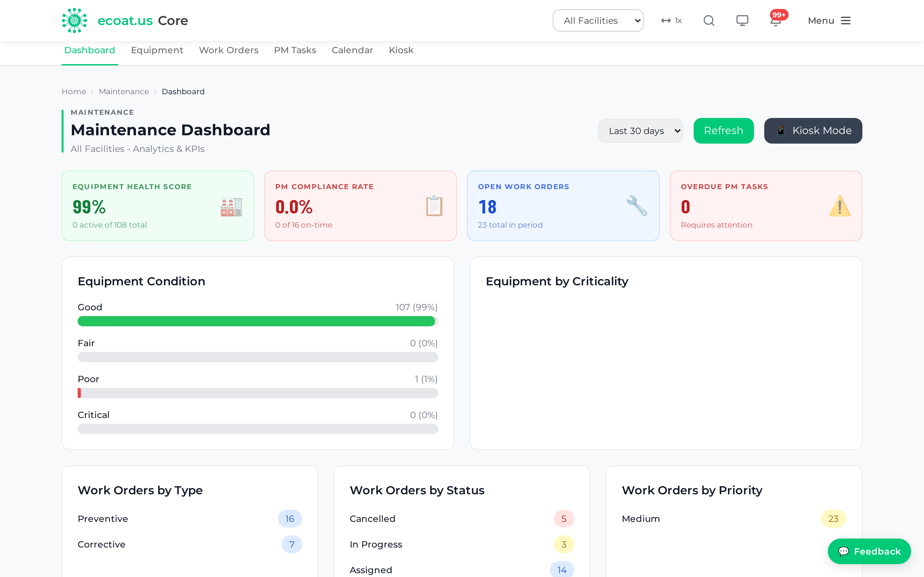This screenshot has height=577, width=924.
Task: Expand the All Facilities dropdown
Action: pyautogui.click(x=598, y=21)
